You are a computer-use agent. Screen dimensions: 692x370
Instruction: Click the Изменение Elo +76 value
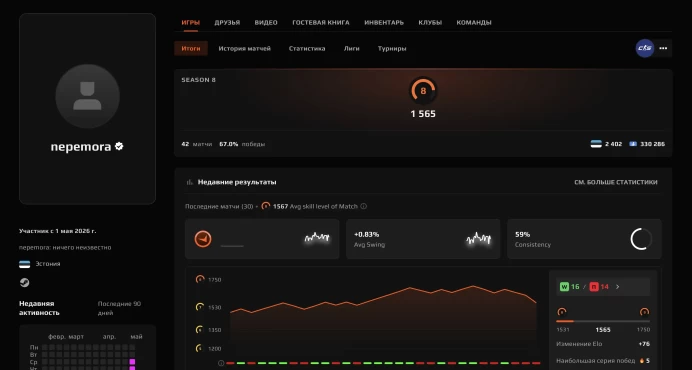(x=644, y=344)
